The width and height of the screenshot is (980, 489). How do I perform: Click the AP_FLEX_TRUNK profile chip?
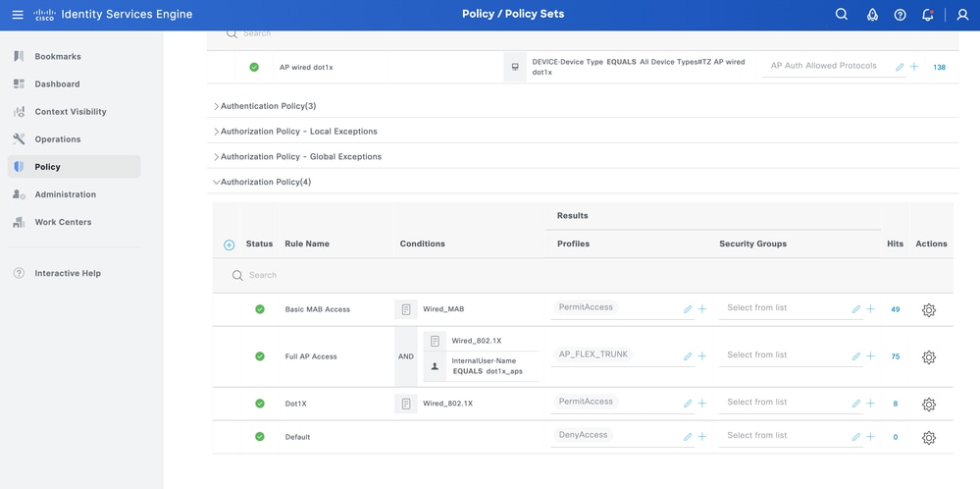(593, 354)
